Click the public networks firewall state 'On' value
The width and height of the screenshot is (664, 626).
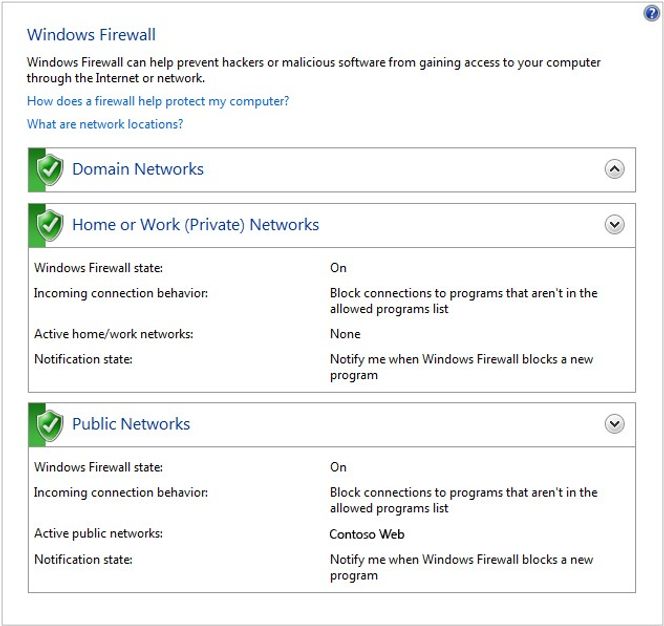tap(338, 467)
